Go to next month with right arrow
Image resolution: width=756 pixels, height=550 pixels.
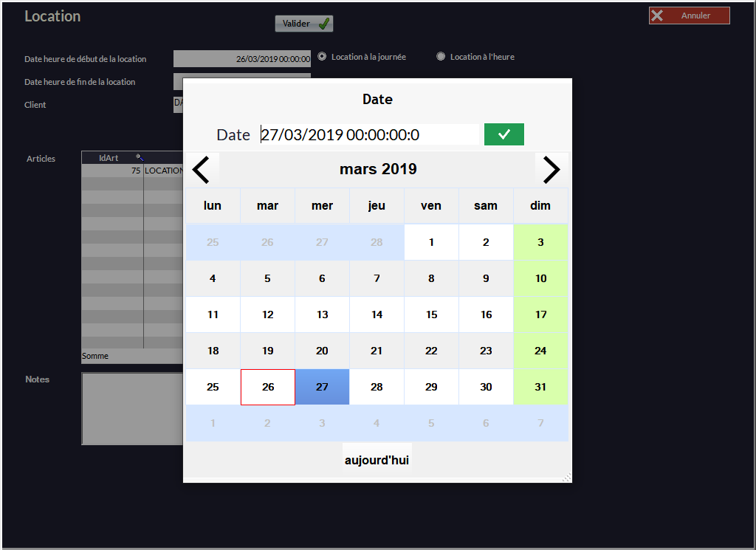[551, 170]
